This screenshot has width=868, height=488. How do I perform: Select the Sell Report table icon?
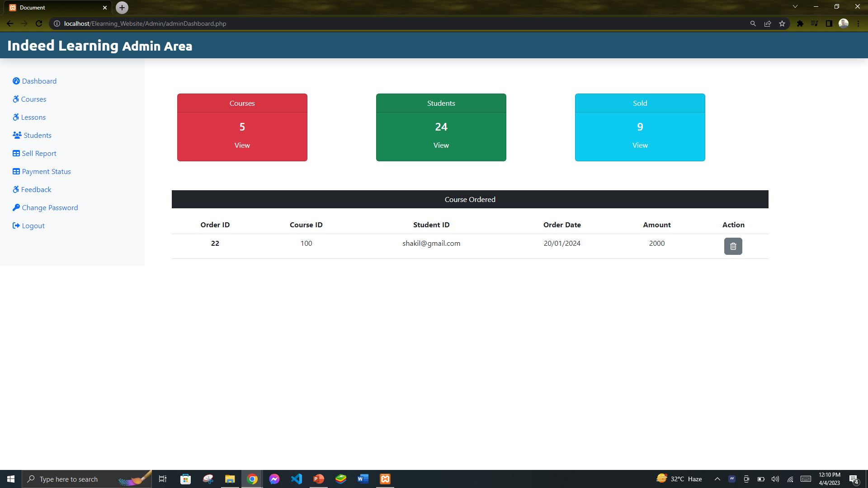[16, 153]
